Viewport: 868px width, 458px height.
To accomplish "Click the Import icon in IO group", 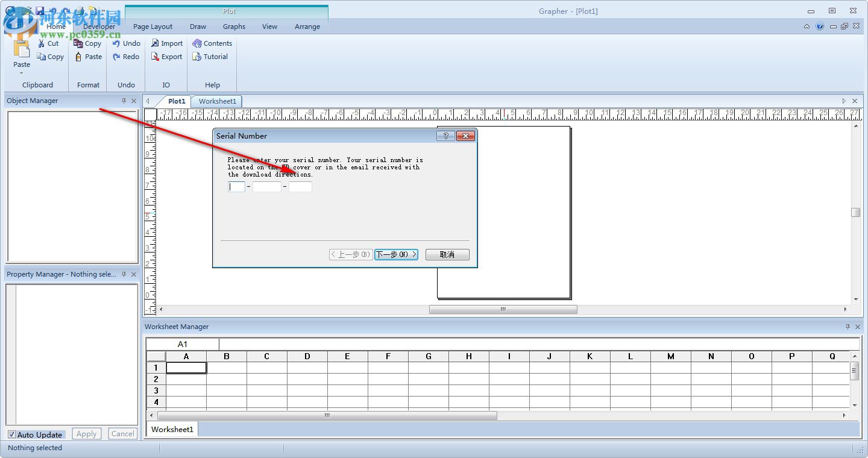I will [x=155, y=43].
